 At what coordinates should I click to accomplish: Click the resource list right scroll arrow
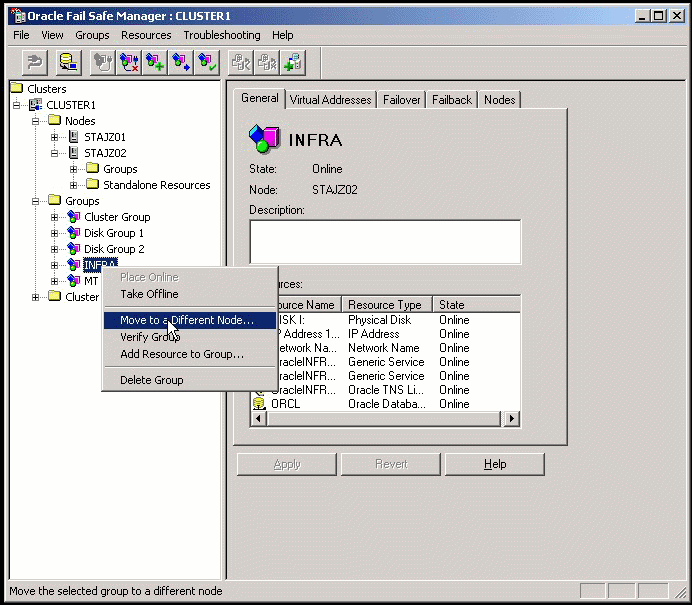click(511, 418)
